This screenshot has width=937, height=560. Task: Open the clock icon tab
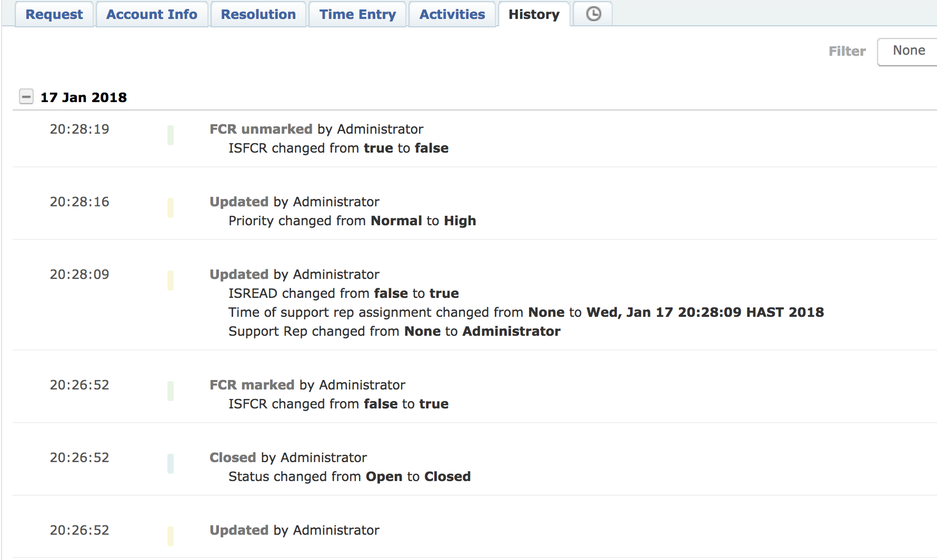[593, 14]
